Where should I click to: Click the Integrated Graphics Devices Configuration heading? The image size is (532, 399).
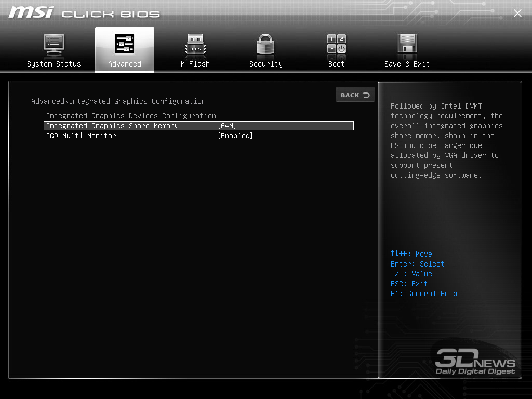tap(131, 116)
